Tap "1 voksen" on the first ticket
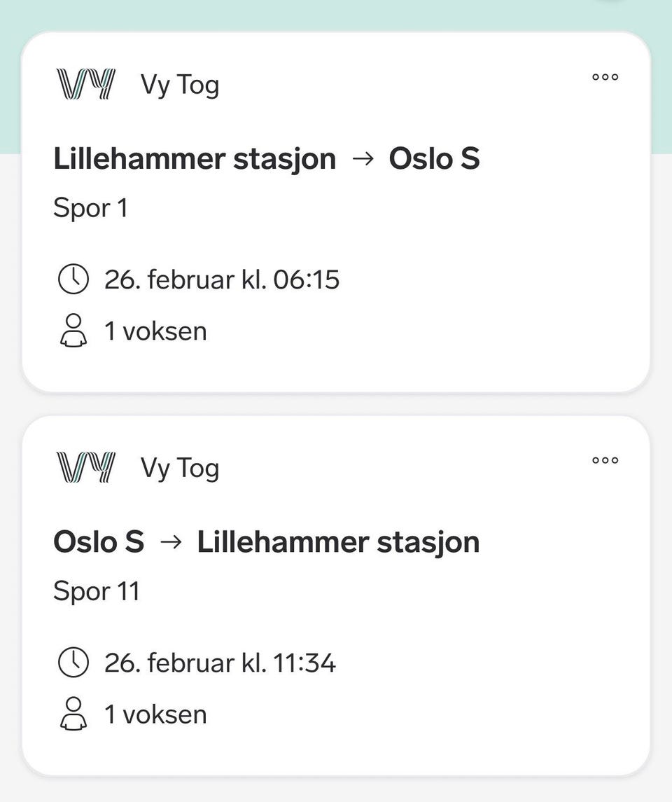 coord(155,331)
